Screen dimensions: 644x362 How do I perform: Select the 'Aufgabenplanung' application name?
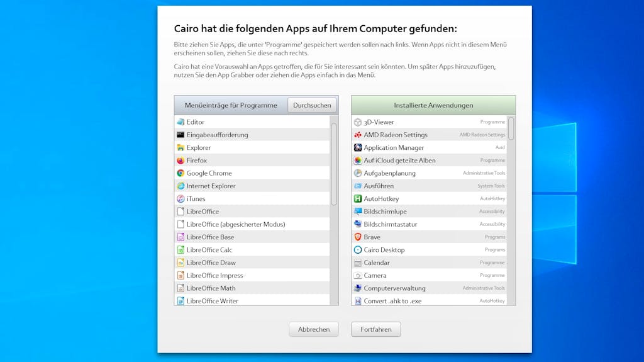click(x=390, y=173)
